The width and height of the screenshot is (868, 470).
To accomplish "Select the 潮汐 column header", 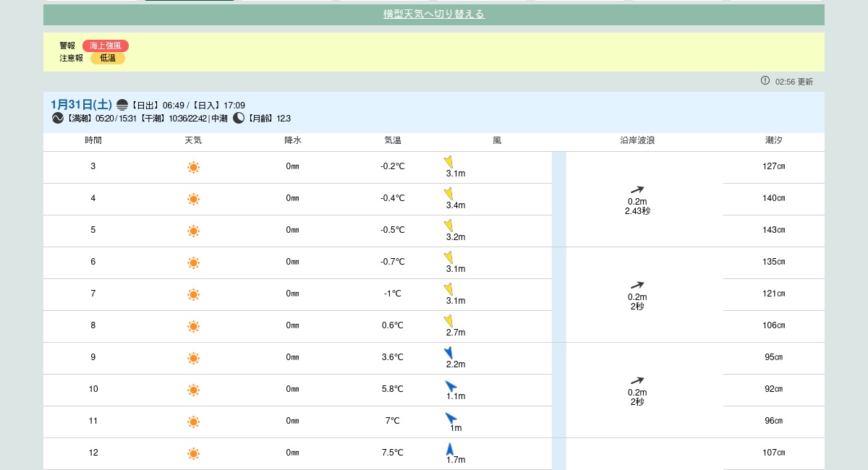I will point(773,140).
